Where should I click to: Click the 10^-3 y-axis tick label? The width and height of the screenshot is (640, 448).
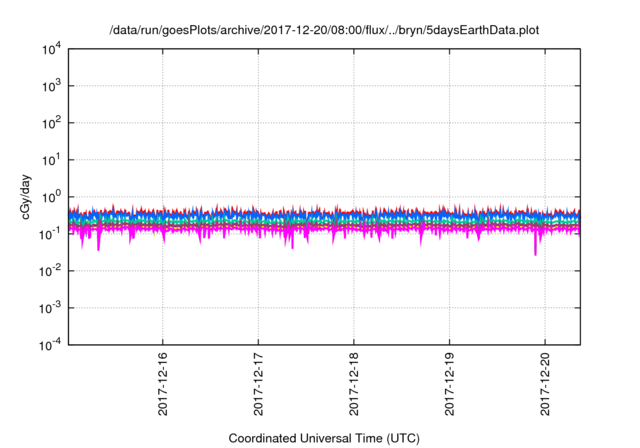click(x=50, y=308)
